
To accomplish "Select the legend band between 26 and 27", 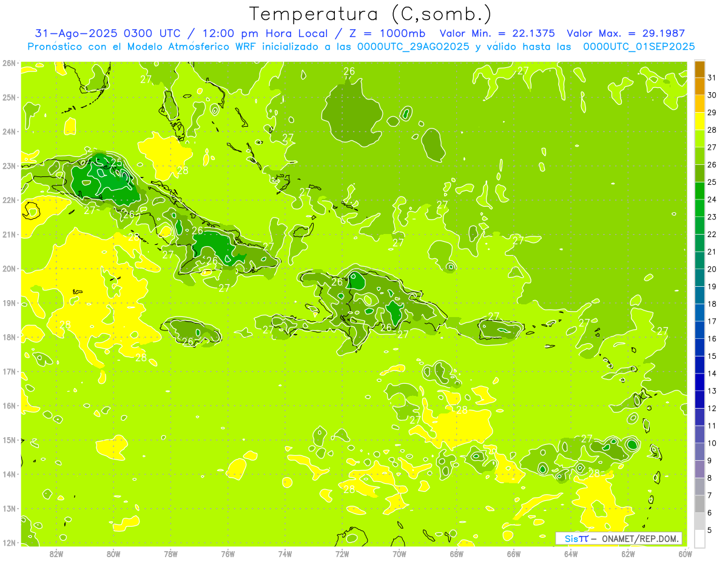I will click(699, 156).
